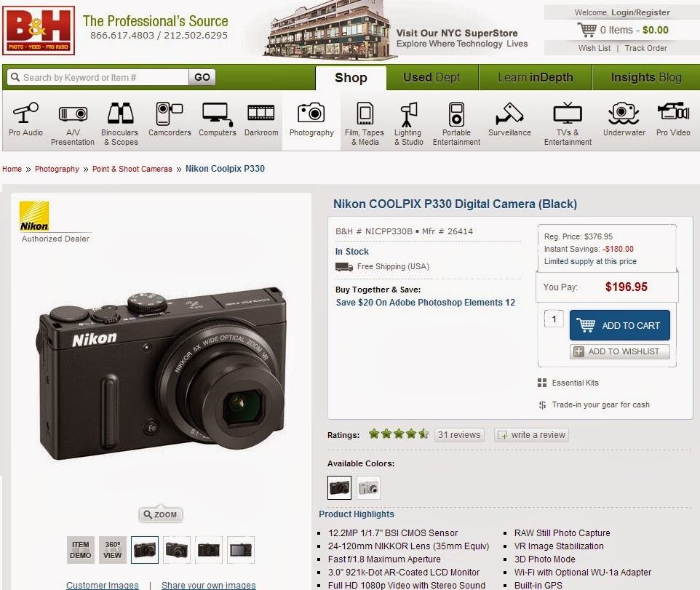The height and width of the screenshot is (590, 700).
Task: Open Trade-in your gear for cash link
Action: coord(600,404)
